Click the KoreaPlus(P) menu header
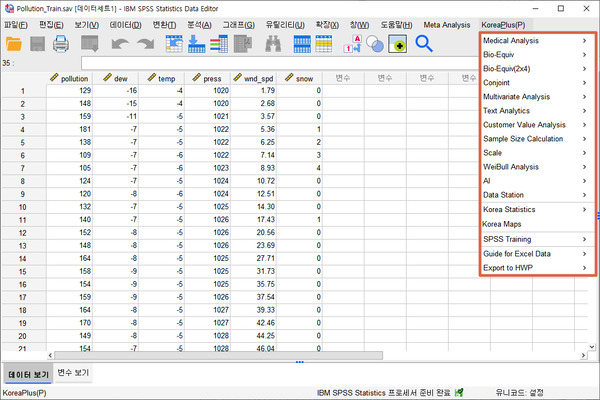600x400 pixels. pyautogui.click(x=503, y=25)
